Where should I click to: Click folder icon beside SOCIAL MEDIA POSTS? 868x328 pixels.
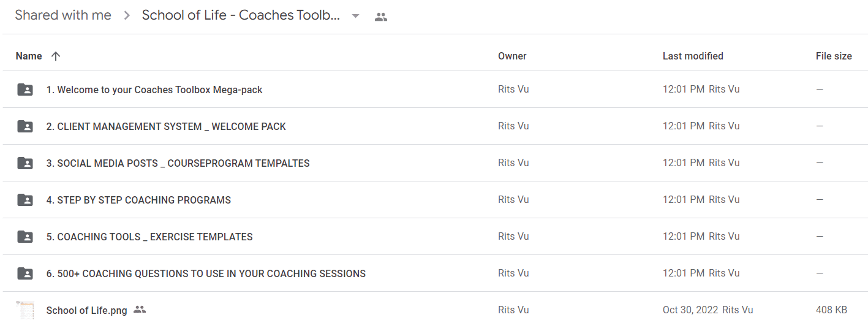[25, 163]
